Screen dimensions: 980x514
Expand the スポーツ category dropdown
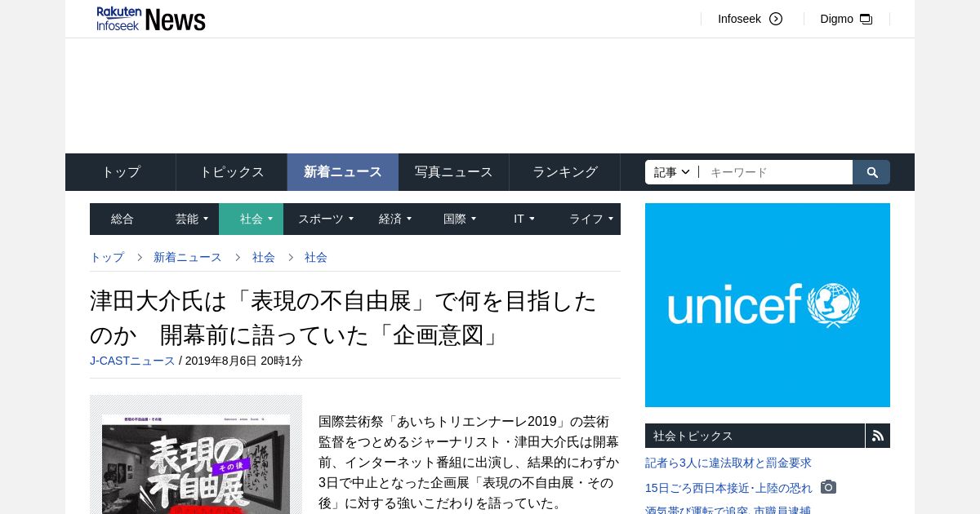point(326,219)
